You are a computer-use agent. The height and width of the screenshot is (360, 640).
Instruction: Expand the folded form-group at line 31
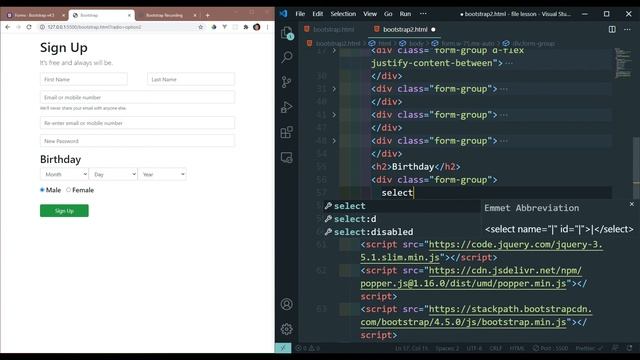tap(334, 89)
